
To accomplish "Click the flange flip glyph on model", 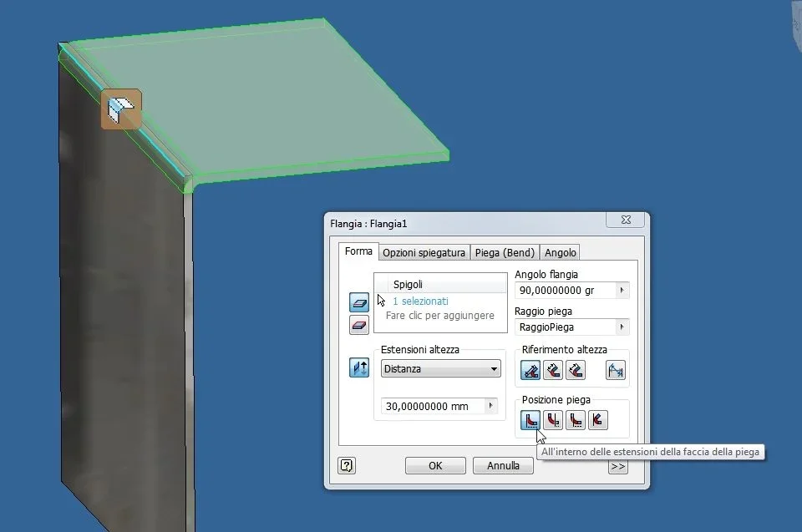I will click(121, 109).
